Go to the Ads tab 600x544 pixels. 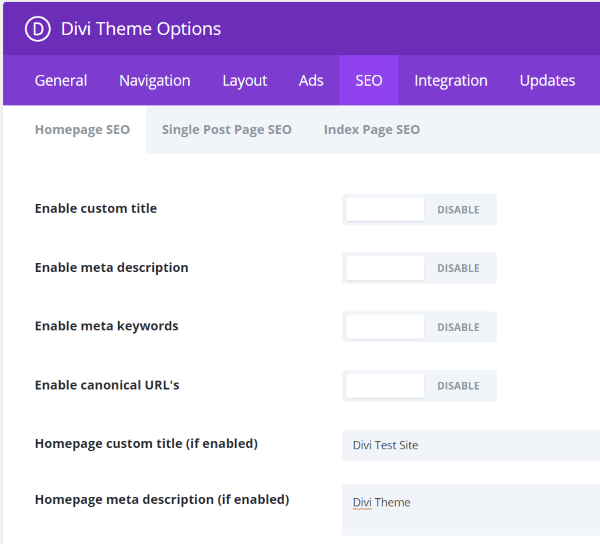(x=311, y=81)
